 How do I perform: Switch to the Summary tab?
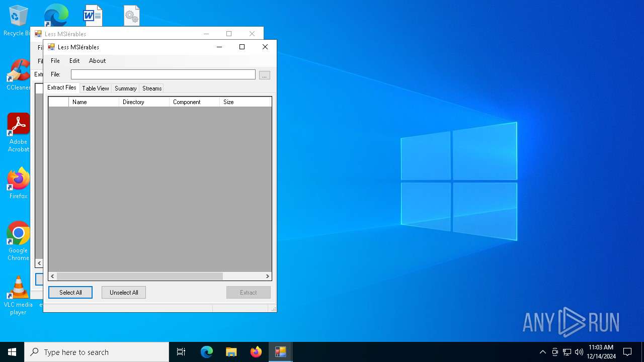point(125,88)
